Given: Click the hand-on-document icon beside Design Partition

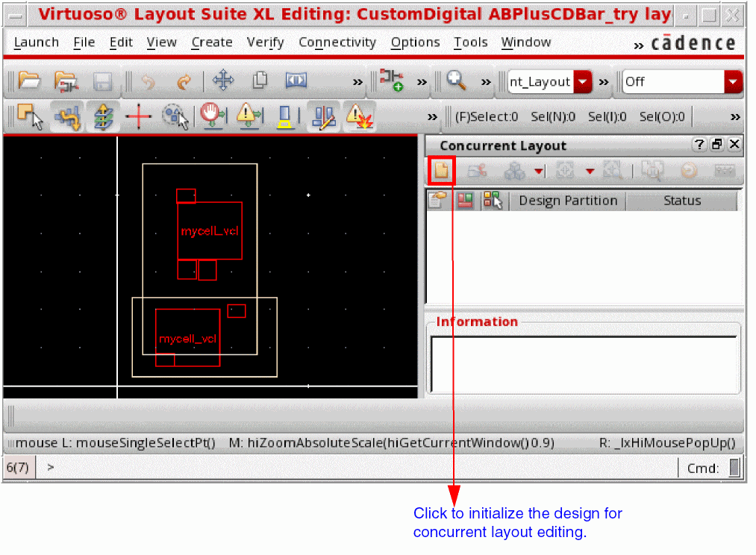Looking at the screenshot, I should [x=438, y=199].
